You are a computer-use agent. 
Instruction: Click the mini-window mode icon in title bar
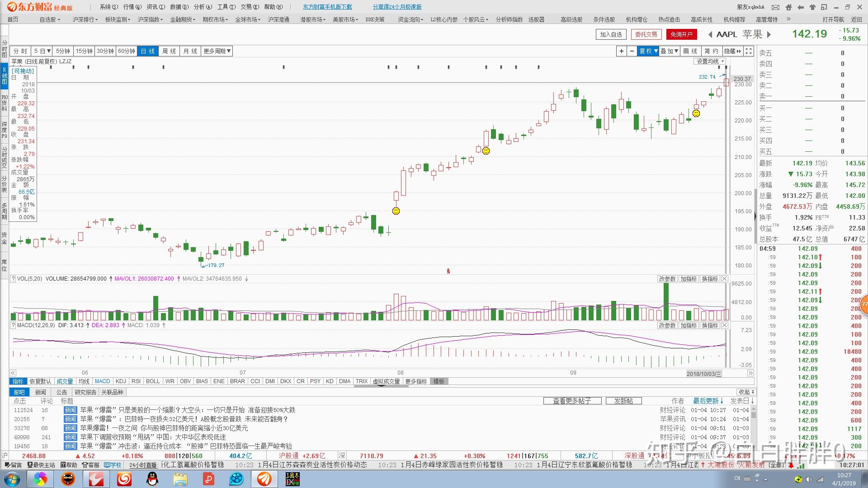click(x=824, y=7)
